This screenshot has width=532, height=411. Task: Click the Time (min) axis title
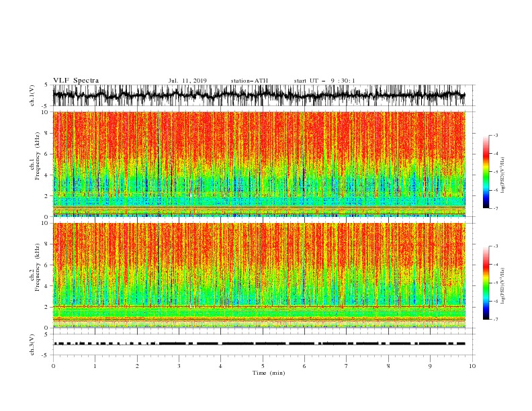[269, 373]
